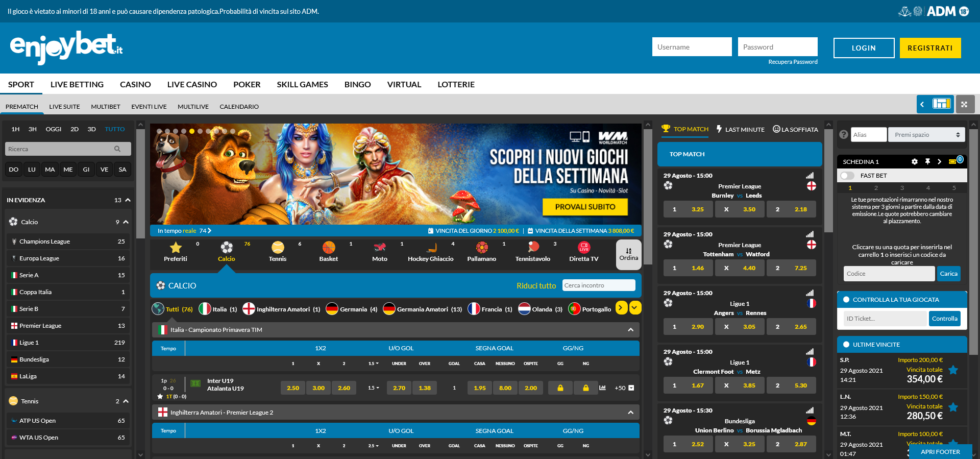
Task: Collapse Inghilterra Amatori Premier League 2 section
Action: coord(630,413)
